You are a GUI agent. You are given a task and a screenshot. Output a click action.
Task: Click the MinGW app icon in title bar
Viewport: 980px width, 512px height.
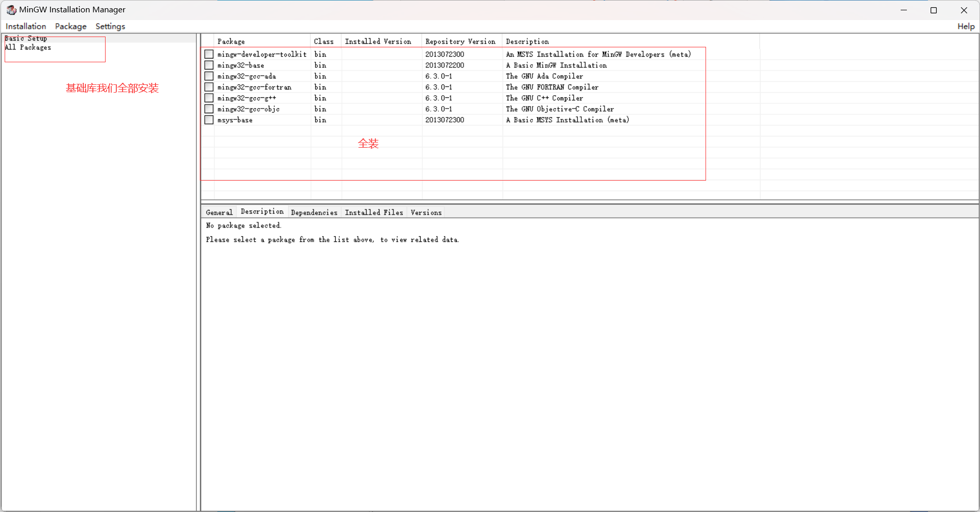point(11,10)
